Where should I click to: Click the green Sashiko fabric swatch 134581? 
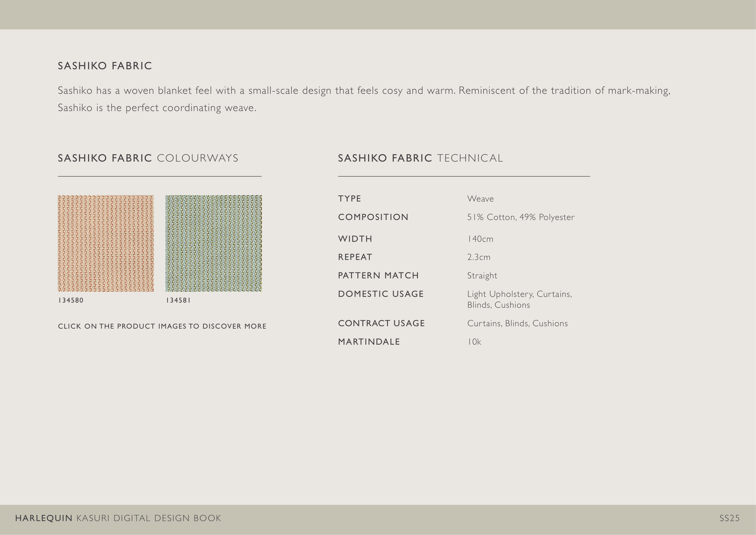coord(213,243)
